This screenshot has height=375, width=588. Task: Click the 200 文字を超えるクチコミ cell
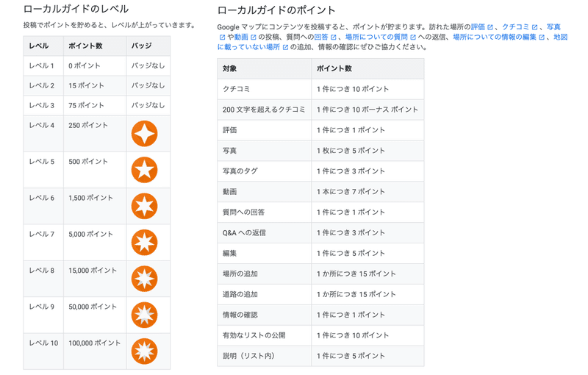[265, 110]
